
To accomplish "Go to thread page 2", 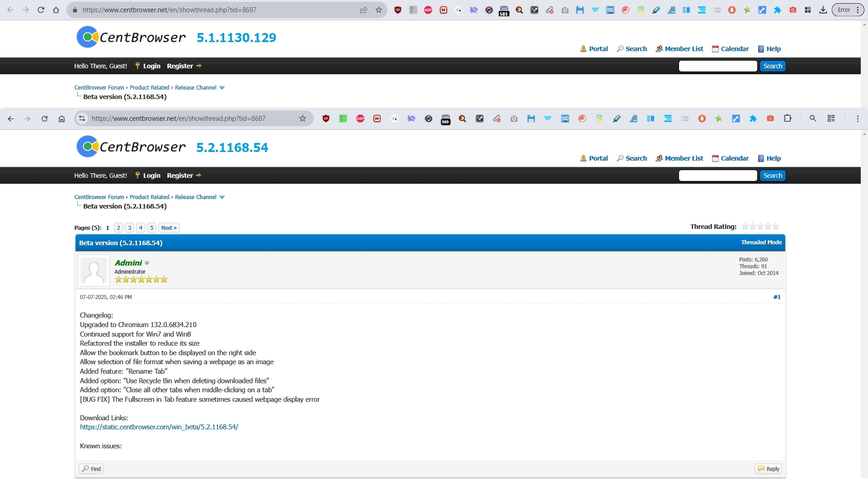I will click(x=118, y=228).
